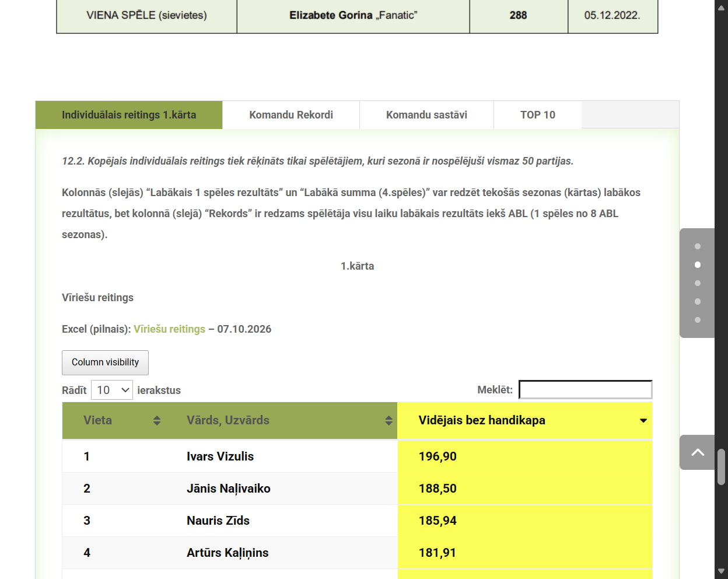Click VIENA SPĒLE (sievietes) cell

pos(146,16)
